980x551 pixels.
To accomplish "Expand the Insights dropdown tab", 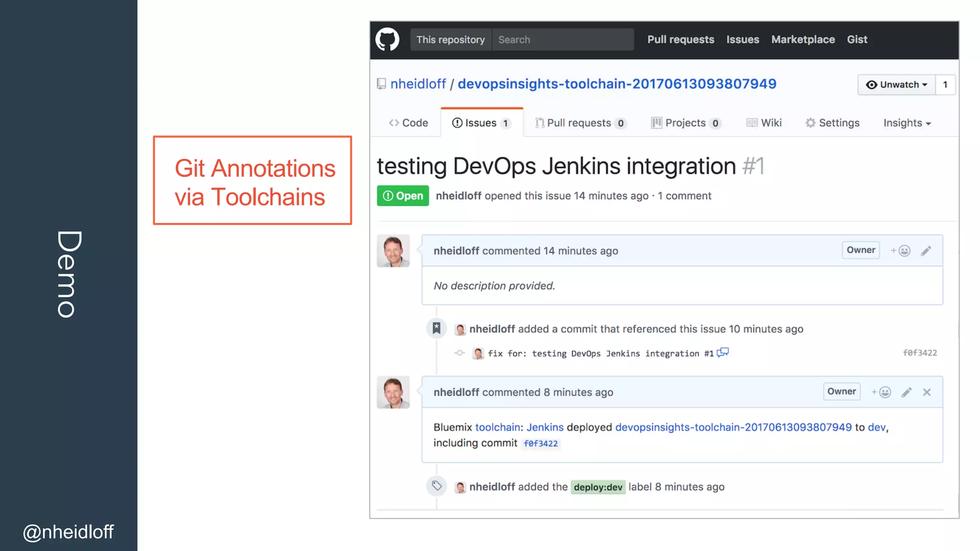I will point(907,123).
